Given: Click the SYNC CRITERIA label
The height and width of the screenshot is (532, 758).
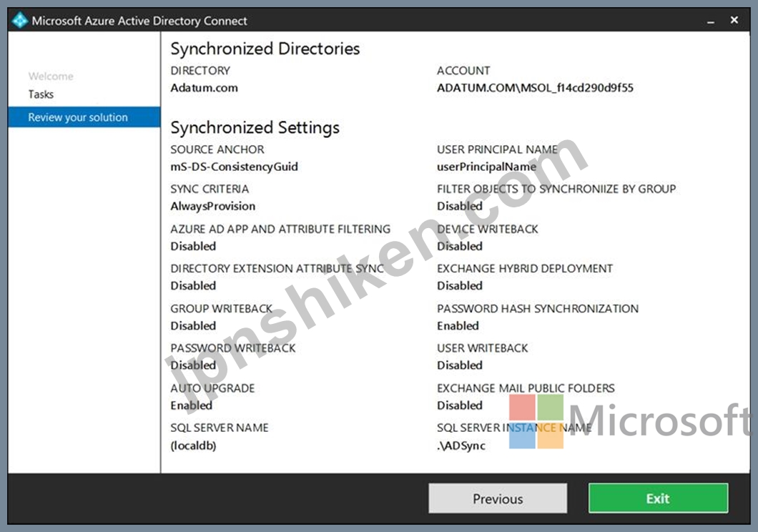Looking at the screenshot, I should click(210, 189).
